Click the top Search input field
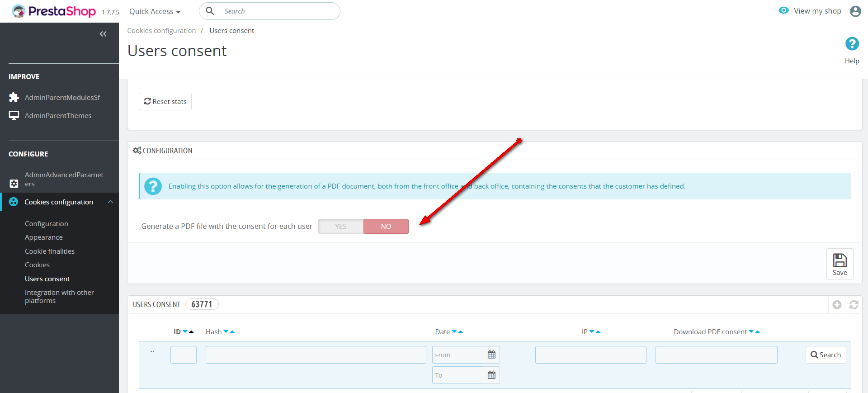Viewport: 868px width, 393px height. point(269,11)
